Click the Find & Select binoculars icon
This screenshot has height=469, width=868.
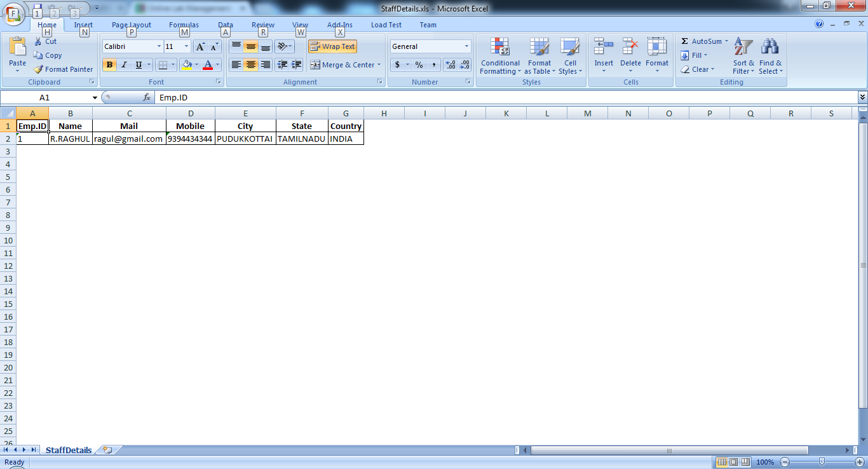coord(770,48)
